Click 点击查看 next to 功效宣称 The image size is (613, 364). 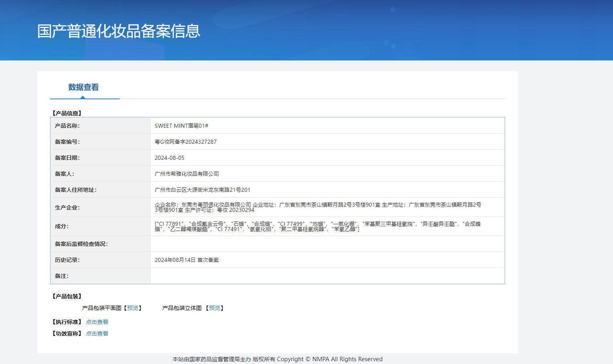click(97, 334)
